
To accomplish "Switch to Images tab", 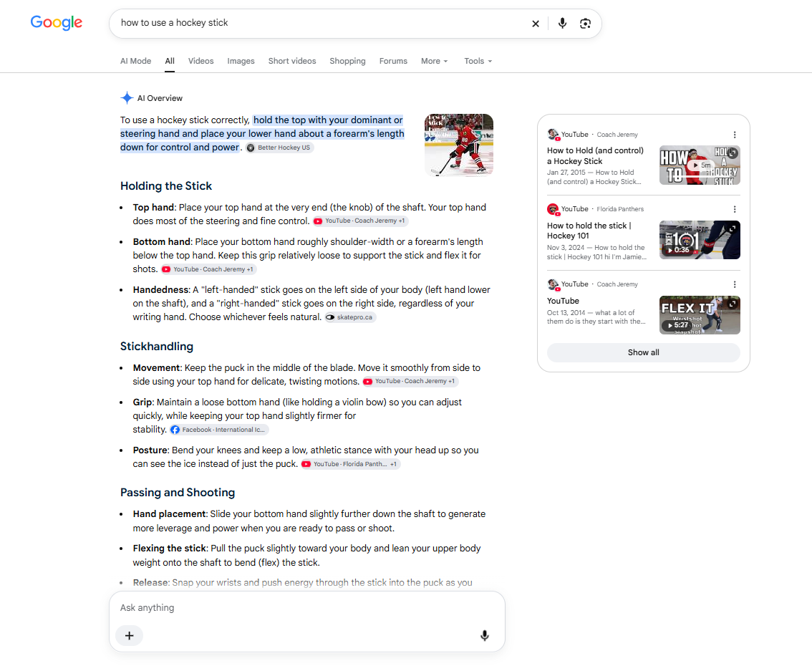I will 241,61.
